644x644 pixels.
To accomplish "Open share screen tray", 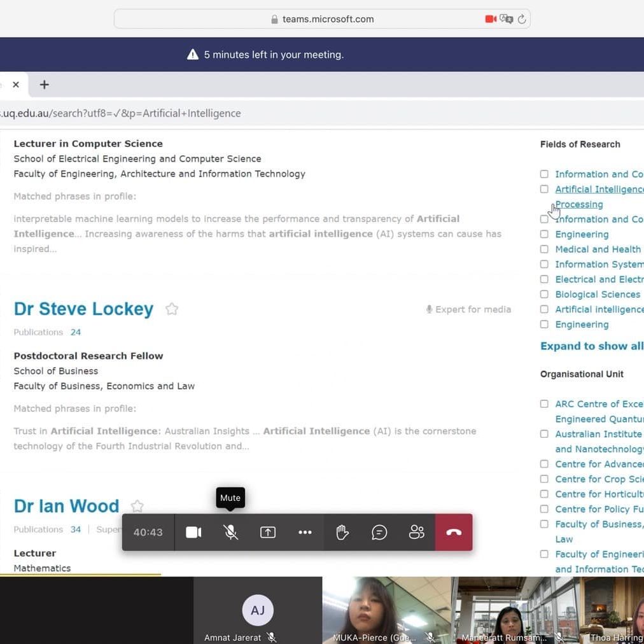I will tap(268, 532).
